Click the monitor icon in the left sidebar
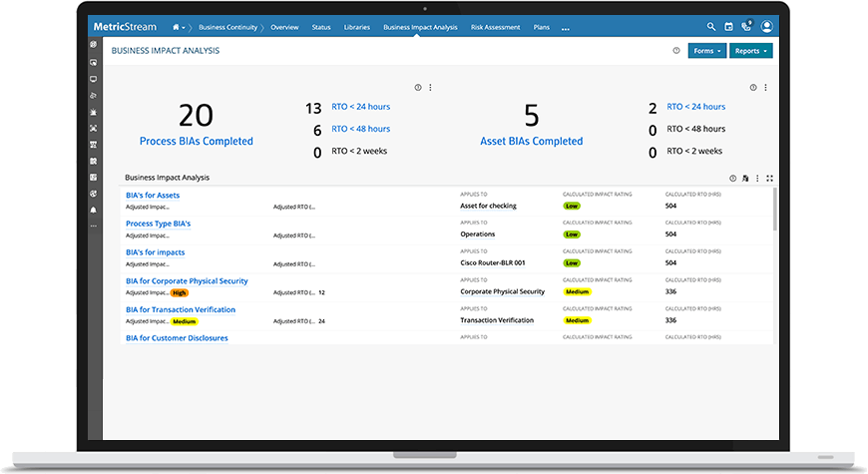Screen dimensions: 868x474 (94, 79)
